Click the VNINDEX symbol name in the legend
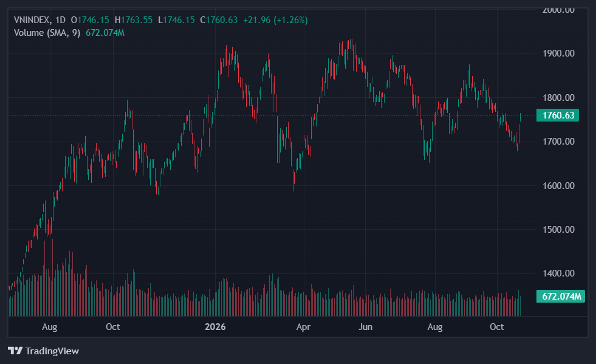Image resolution: width=596 pixels, height=364 pixels. 32,20
